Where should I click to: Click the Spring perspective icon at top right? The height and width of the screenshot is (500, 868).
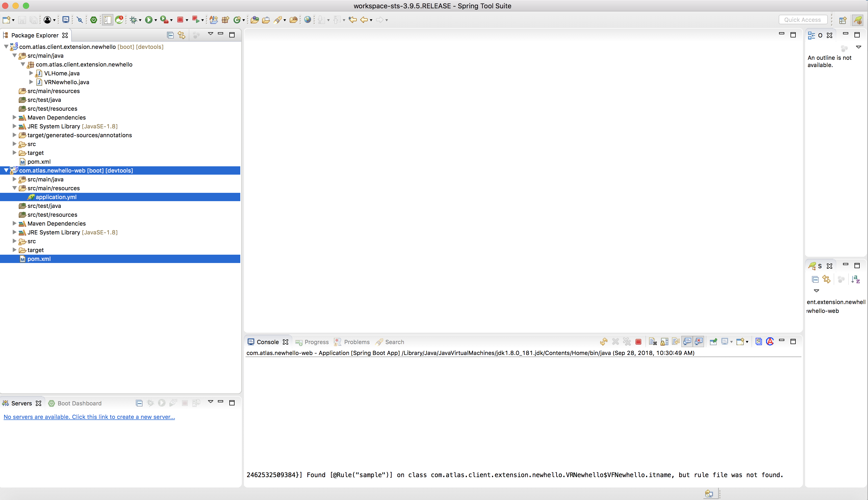pyautogui.click(x=858, y=20)
